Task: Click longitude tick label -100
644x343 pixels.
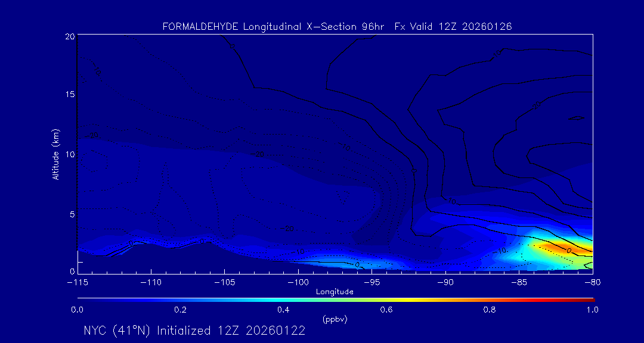Action: [x=298, y=283]
